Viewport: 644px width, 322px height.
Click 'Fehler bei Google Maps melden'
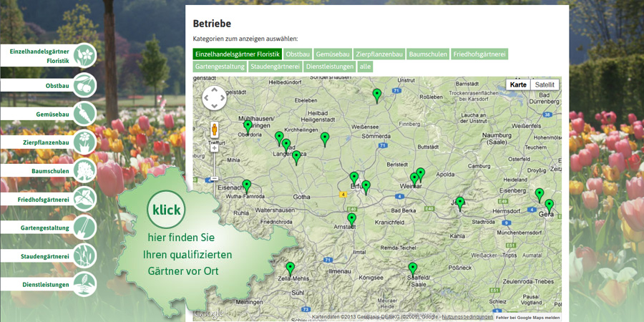pos(528,318)
